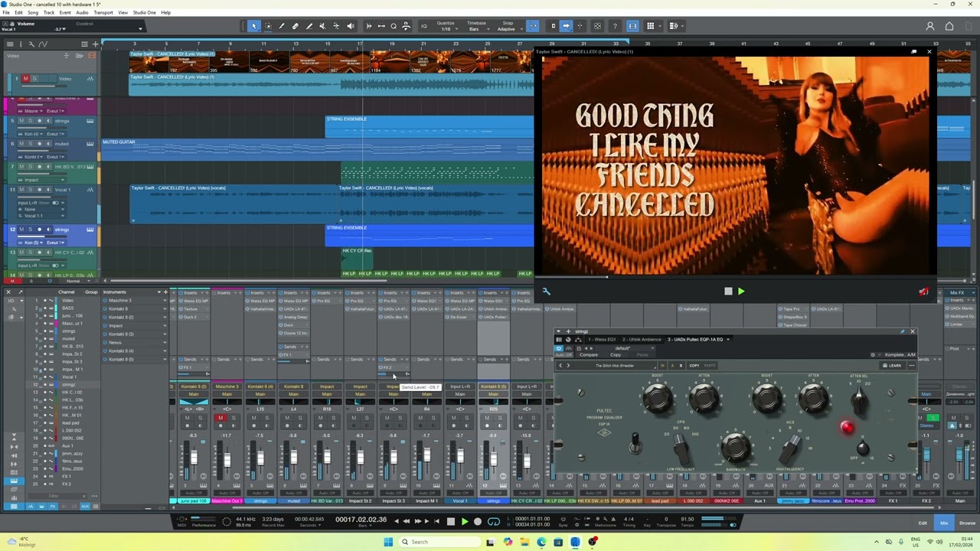
Task: Select the Arrow tool in the toolbar
Action: tap(254, 26)
